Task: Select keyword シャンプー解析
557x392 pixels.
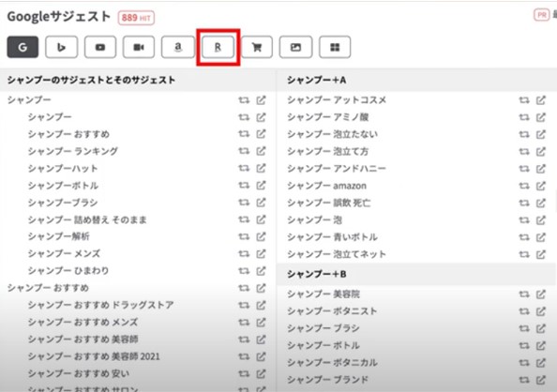Action: pos(59,236)
